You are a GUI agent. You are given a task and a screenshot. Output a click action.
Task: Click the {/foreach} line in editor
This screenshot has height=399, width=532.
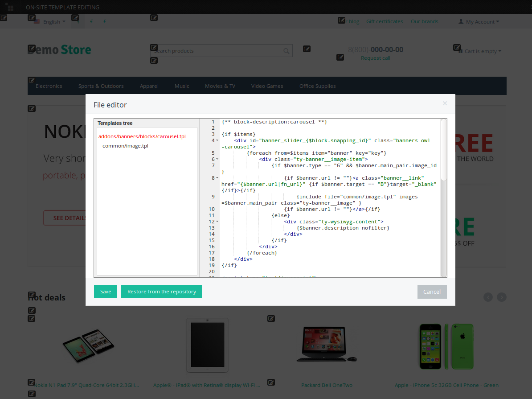(262, 253)
